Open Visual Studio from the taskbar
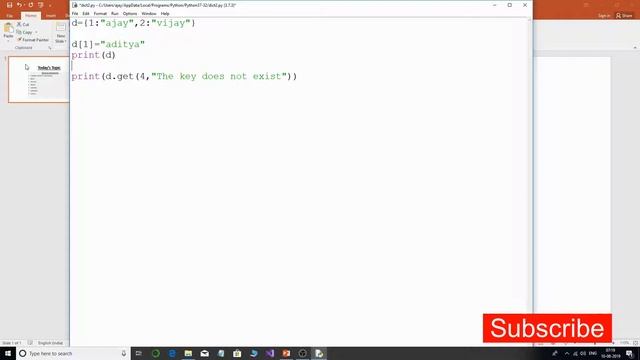 tap(270, 353)
